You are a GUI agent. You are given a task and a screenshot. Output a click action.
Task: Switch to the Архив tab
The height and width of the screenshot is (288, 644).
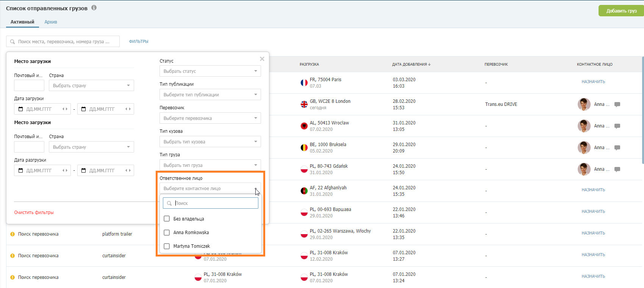pyautogui.click(x=51, y=22)
